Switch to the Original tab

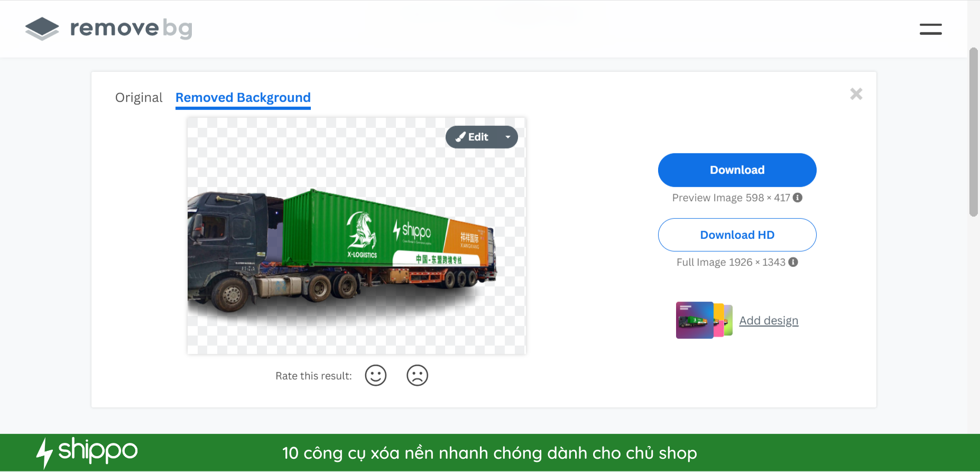tap(139, 98)
